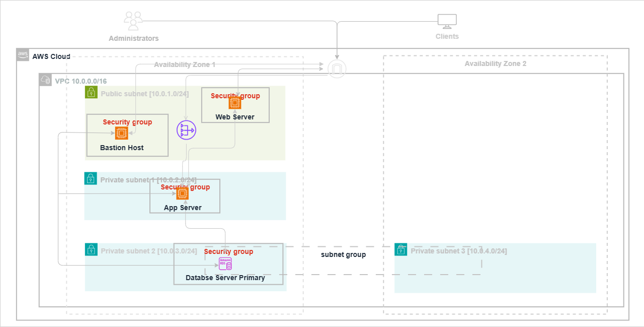Select the "Availability Zone 2" label
The height and width of the screenshot is (327, 644).
[495, 64]
